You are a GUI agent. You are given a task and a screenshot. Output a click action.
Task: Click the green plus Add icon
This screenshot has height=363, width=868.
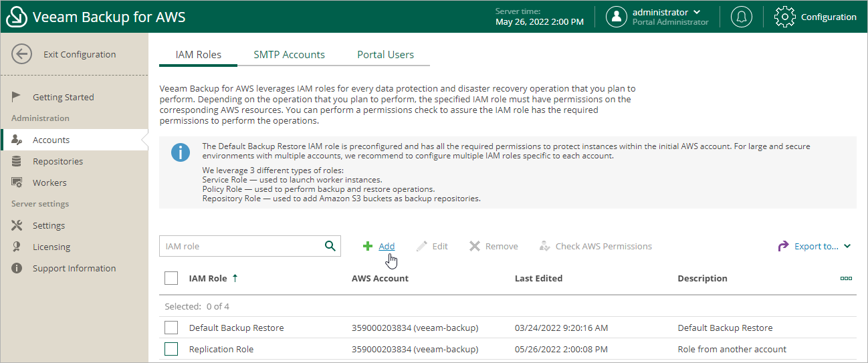coord(368,246)
